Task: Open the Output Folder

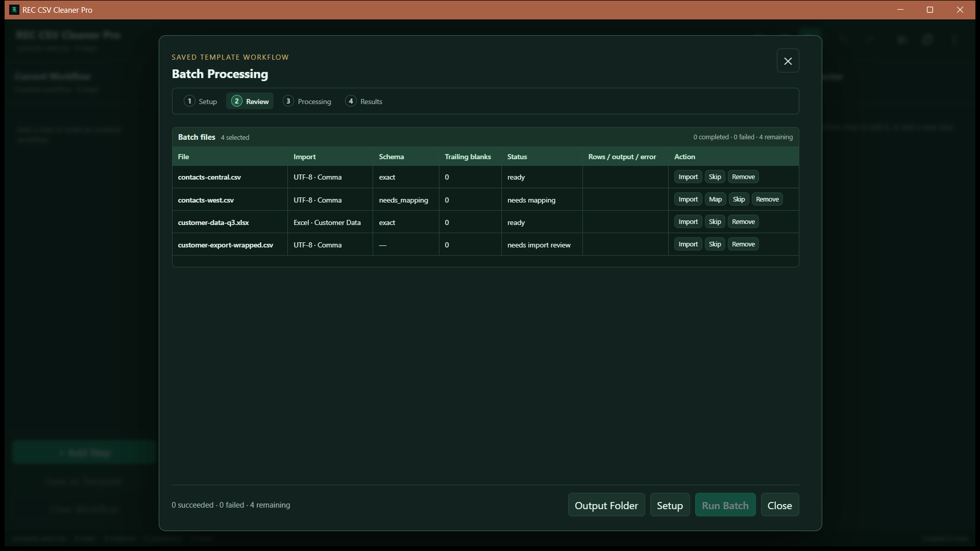Action: tap(606, 505)
